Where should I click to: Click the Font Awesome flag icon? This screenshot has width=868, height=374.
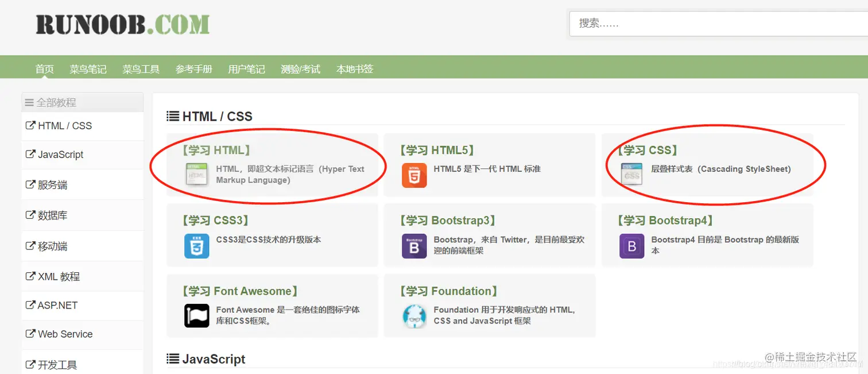coord(197,315)
